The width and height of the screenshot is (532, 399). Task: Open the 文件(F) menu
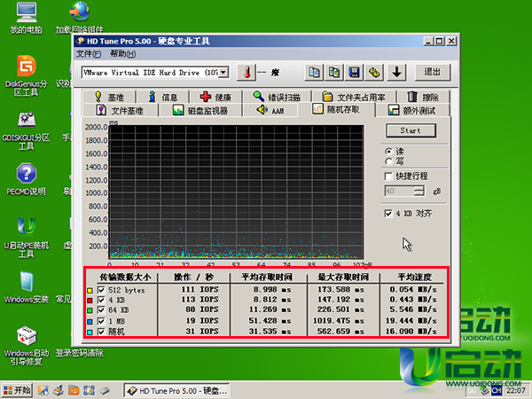click(88, 53)
